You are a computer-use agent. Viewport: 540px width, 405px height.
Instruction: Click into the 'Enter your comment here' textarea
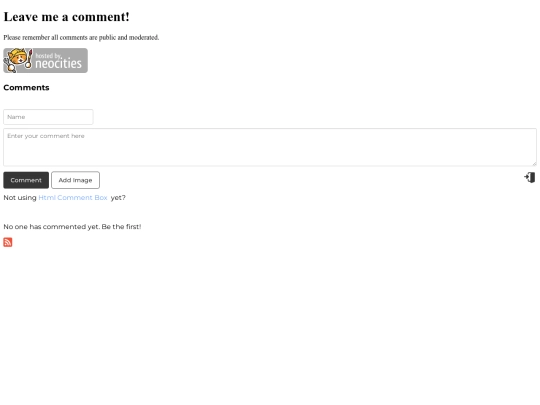point(270,147)
